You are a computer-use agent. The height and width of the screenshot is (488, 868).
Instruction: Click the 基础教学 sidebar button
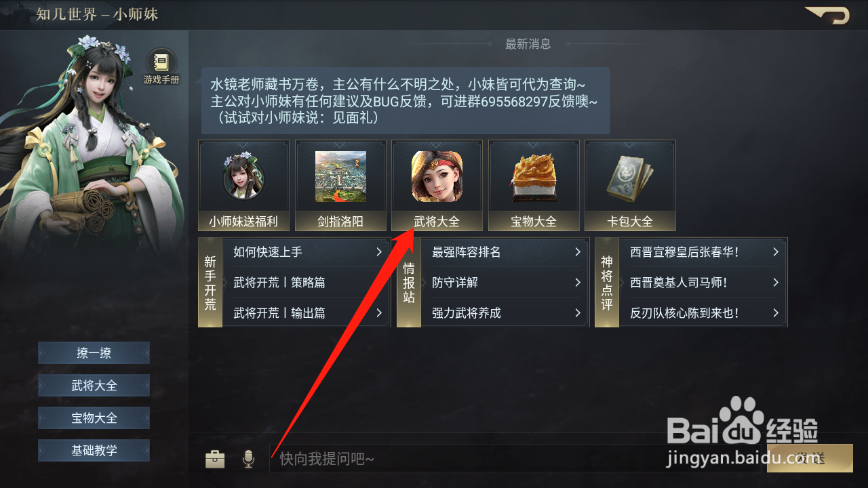click(94, 450)
